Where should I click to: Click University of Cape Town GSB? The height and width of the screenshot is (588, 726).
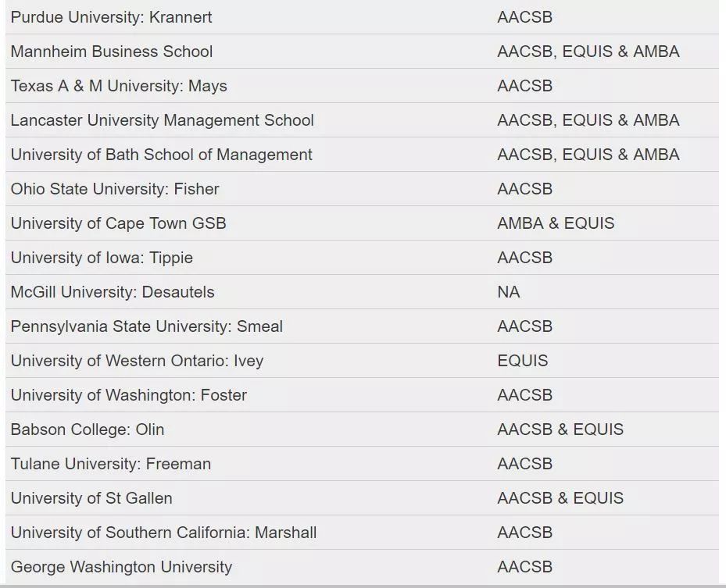point(118,223)
